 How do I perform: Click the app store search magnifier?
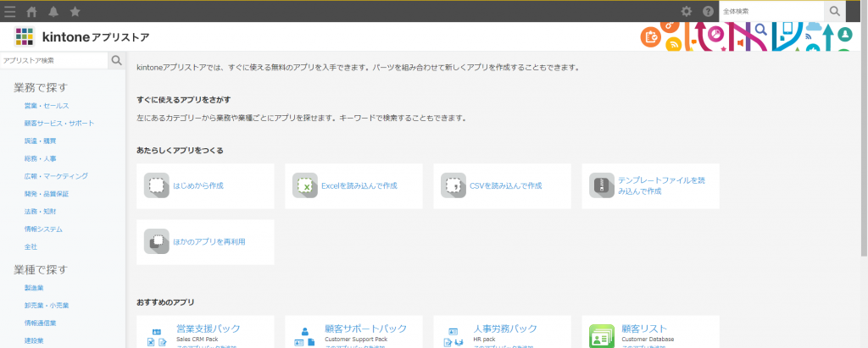click(x=116, y=60)
